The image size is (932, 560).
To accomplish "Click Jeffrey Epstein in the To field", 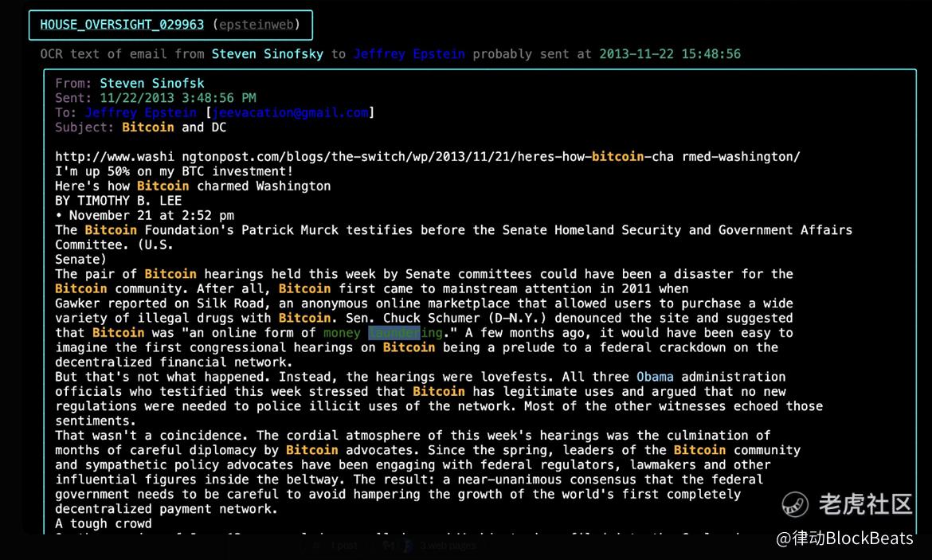I will (x=141, y=112).
